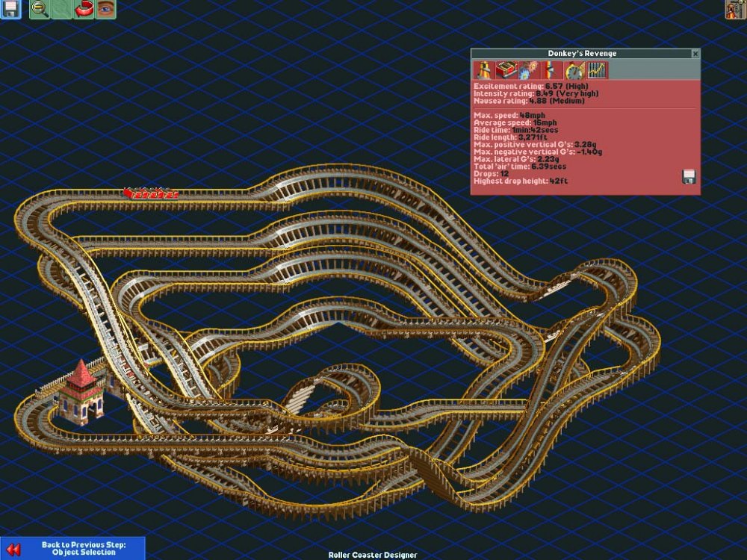Close the Donkey's Revenge window

click(695, 54)
